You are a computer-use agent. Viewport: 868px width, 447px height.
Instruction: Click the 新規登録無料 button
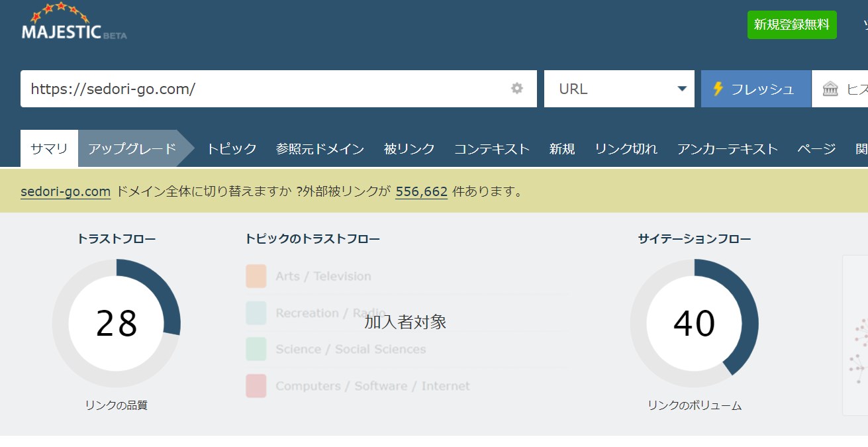click(791, 25)
